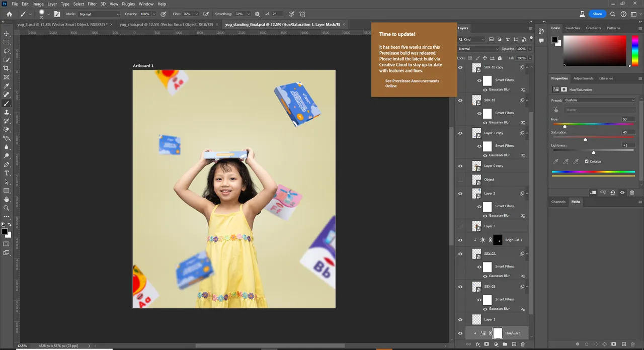This screenshot has height=350, width=644.
Task: Collapse SBX-18 copy smart filters list
Action: (527, 67)
